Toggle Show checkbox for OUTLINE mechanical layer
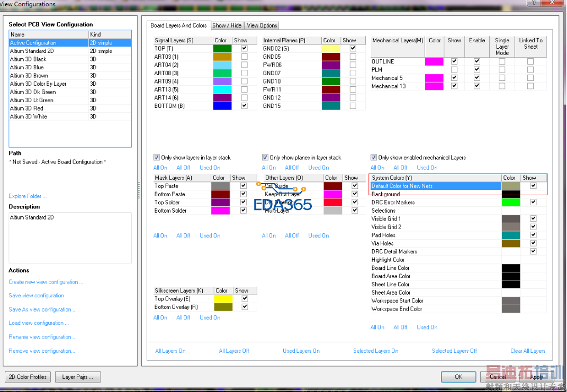The image size is (567, 392). 454,61
